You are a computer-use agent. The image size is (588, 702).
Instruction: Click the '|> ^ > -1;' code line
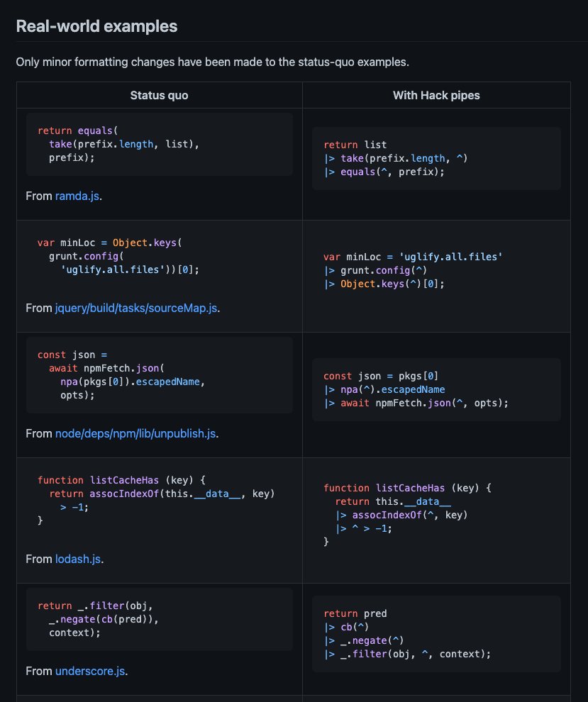[x=364, y=528]
